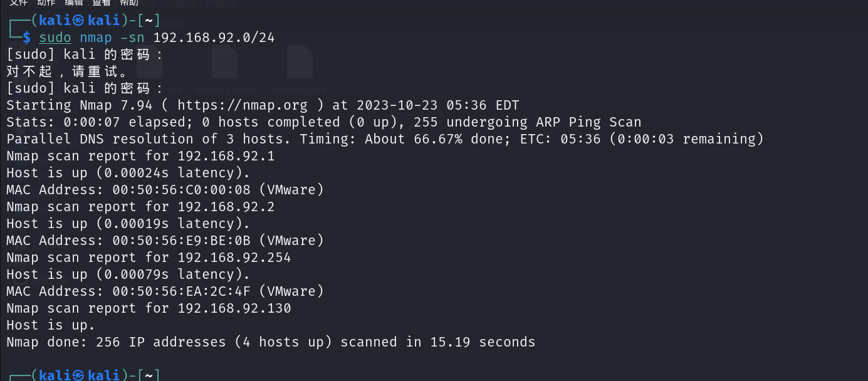868x381 pixels.
Task: Open the 查看 (View) menu
Action: 101,3
